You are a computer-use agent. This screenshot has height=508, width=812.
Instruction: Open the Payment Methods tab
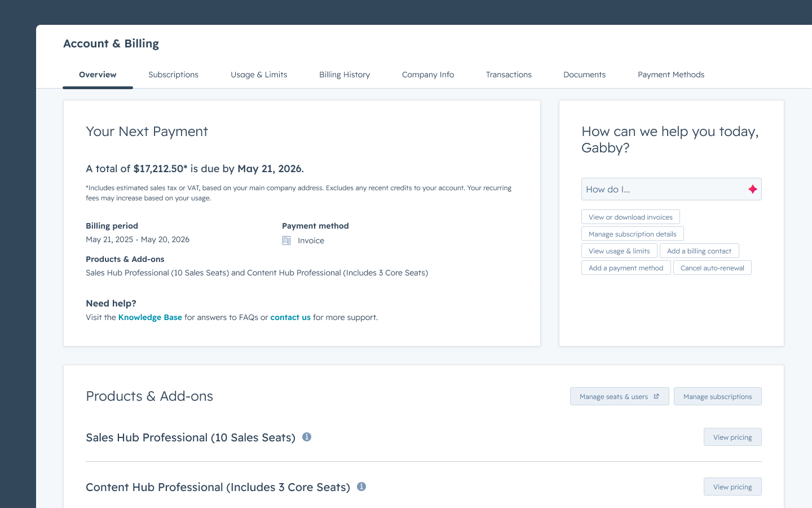click(x=671, y=75)
